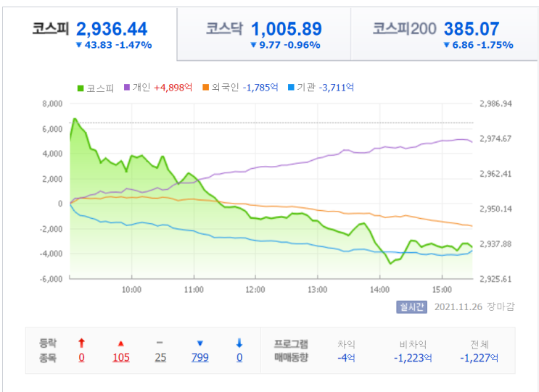
Task: Click the 외국인 net value -1,785억
Action: [260, 88]
